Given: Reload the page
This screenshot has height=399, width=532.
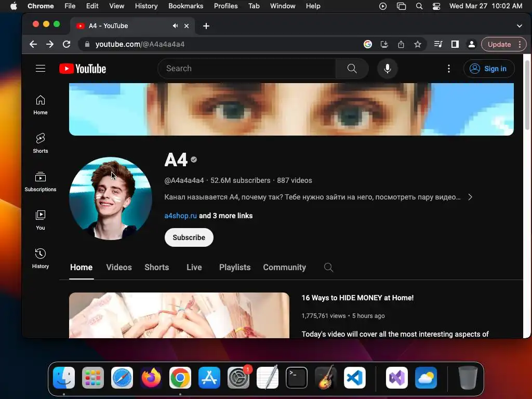Looking at the screenshot, I should tap(66, 44).
